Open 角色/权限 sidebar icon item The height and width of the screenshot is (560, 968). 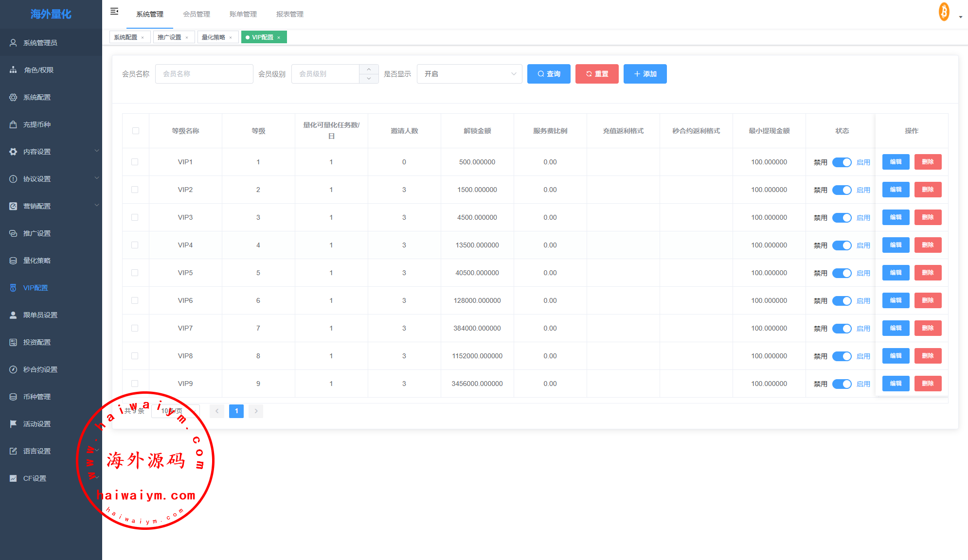[13, 70]
